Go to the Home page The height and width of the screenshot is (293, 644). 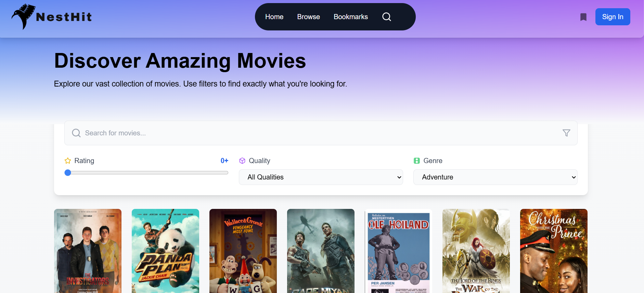pyautogui.click(x=274, y=17)
